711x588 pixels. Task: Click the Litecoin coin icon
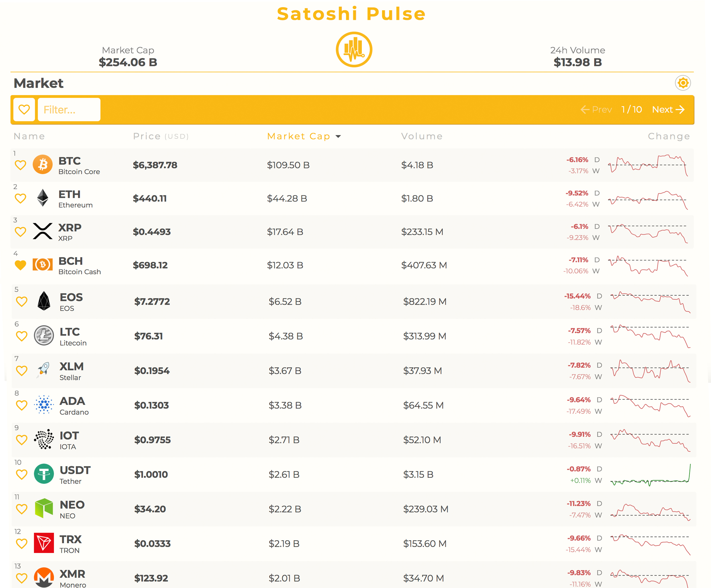[44, 335]
